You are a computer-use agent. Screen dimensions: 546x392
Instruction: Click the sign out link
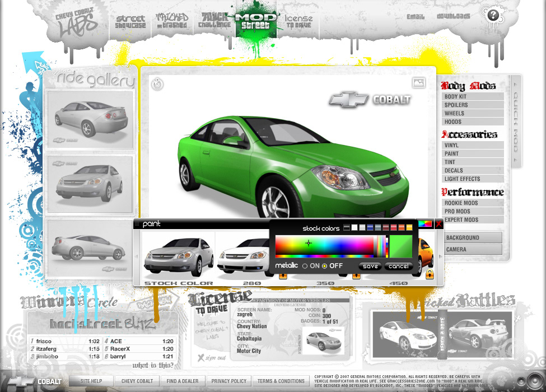point(215,357)
